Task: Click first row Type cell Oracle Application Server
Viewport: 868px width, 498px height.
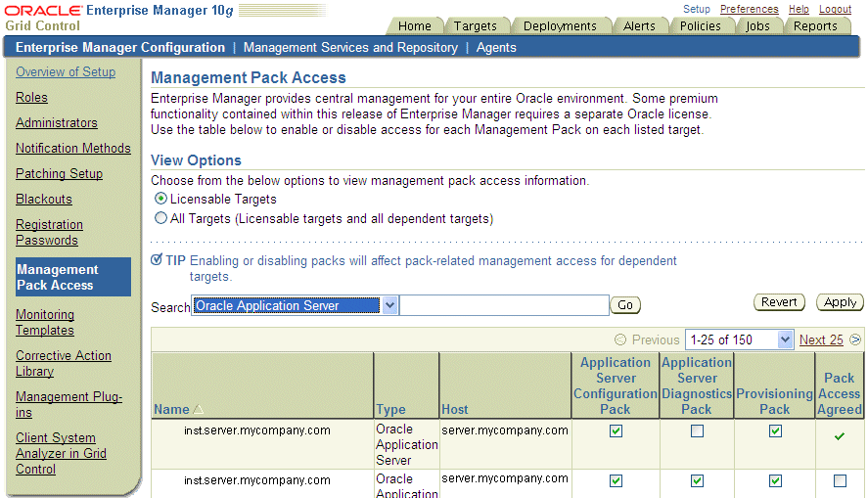Action: tap(407, 444)
